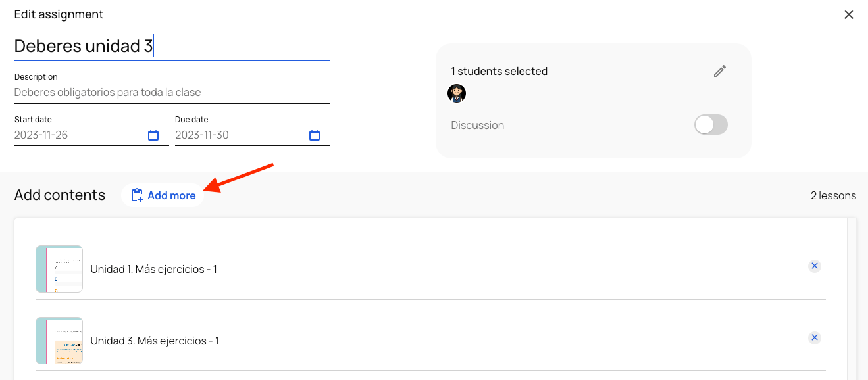Select the Unidad 3. Más ejercicios - 1 title
The height and width of the screenshot is (380, 868).
(155, 341)
